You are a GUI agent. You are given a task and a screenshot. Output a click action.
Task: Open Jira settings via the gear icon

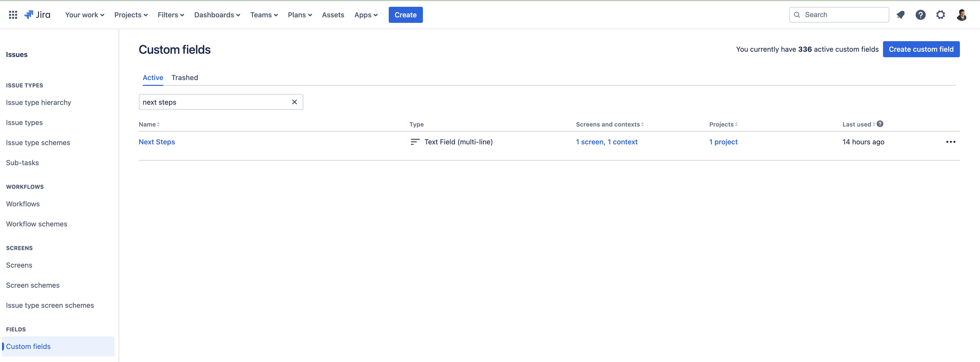click(x=941, y=15)
